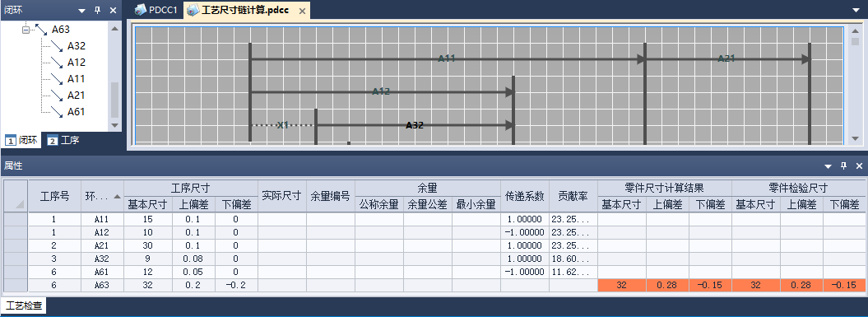Screen dimensions: 868x317
Task: Click the 实际尺寸 column header
Action: (281, 196)
